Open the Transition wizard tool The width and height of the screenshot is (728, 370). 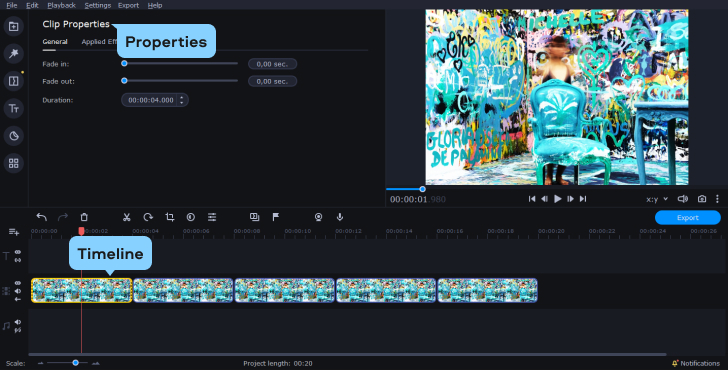coord(254,217)
